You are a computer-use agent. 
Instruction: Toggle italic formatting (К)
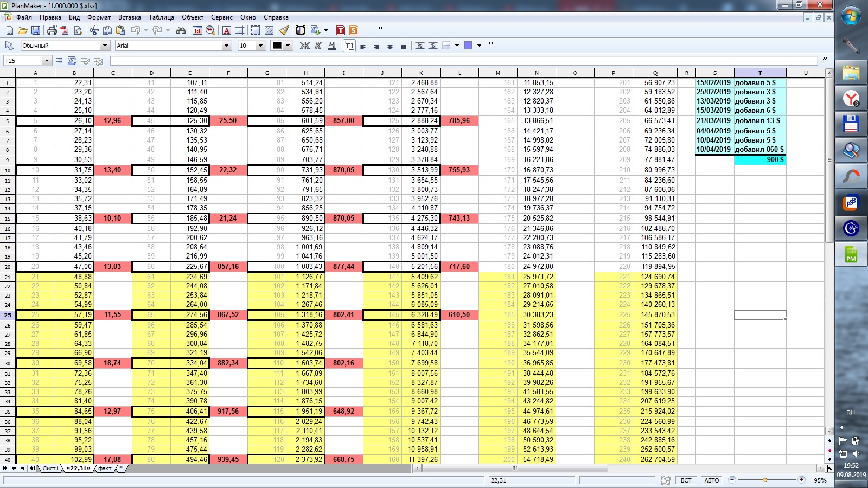point(318,46)
